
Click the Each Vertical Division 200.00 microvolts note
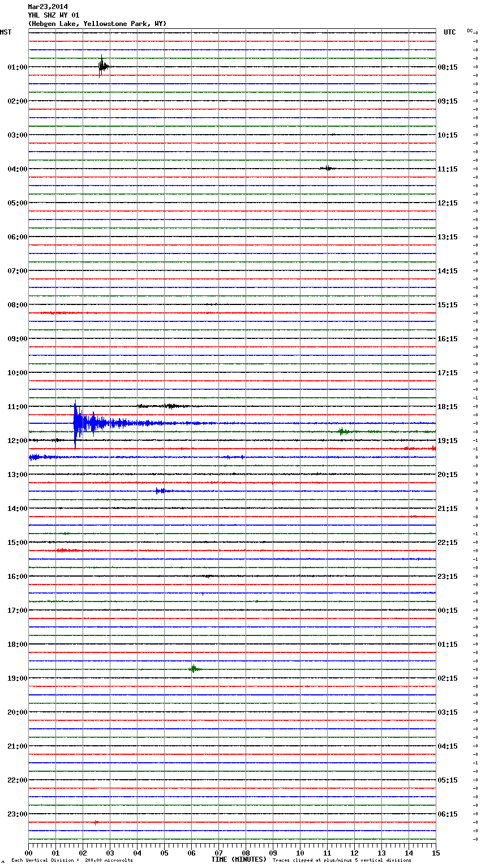point(72,861)
